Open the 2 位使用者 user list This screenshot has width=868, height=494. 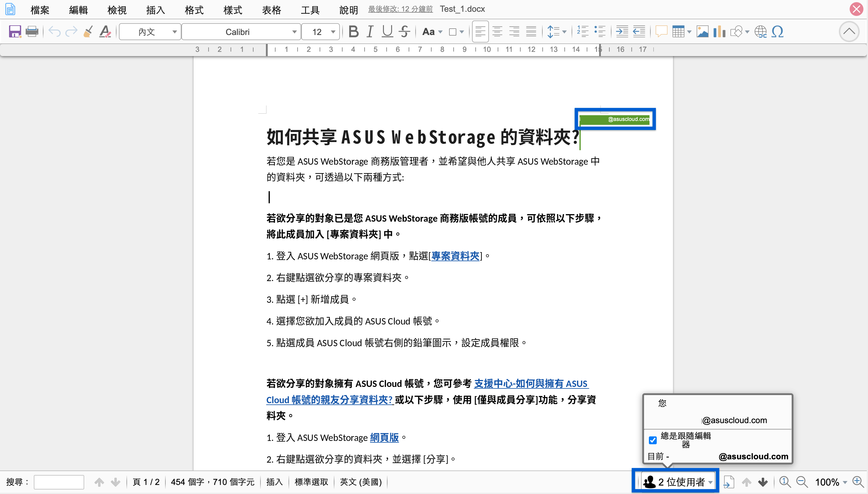(678, 482)
